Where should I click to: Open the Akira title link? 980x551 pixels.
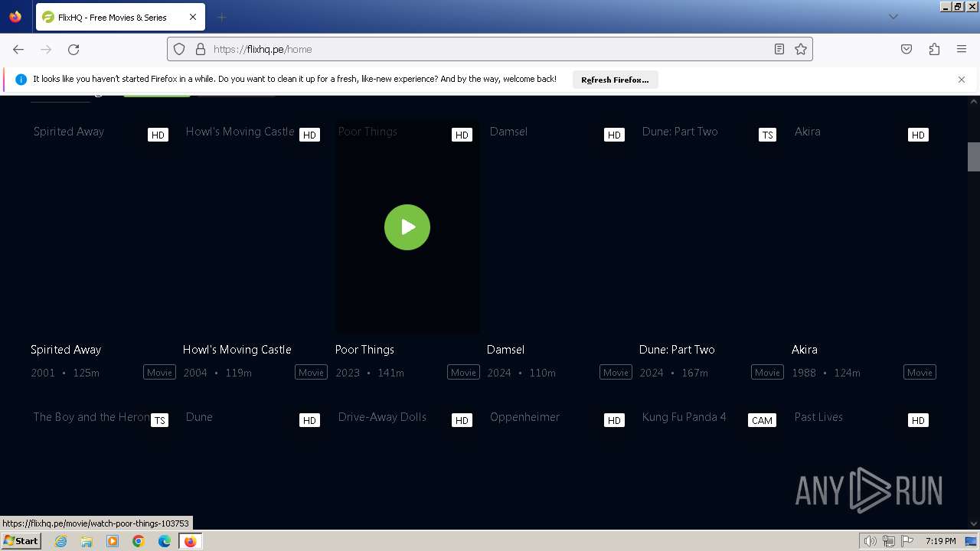coord(805,350)
